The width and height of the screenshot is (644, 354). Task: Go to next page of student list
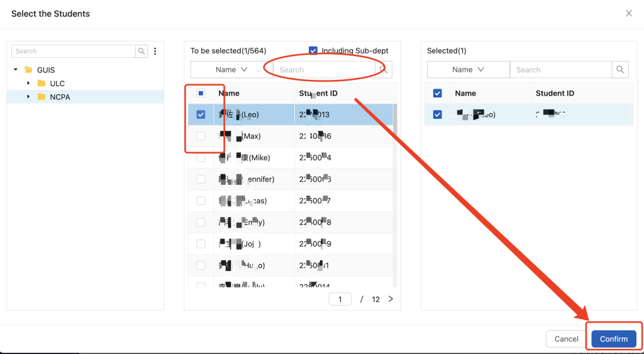tap(391, 299)
